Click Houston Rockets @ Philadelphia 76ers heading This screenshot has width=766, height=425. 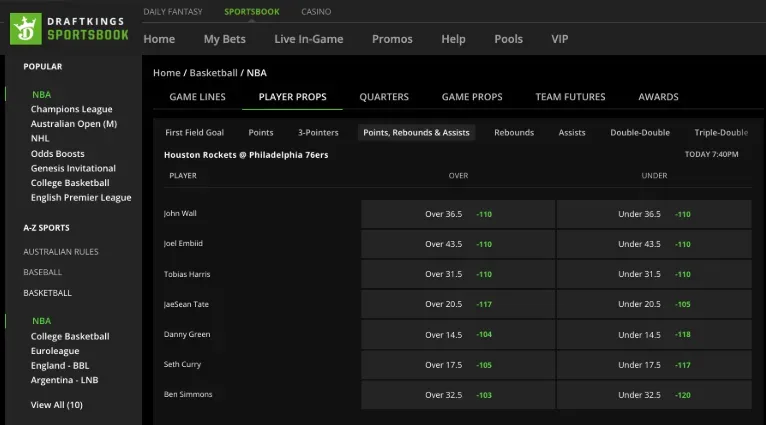pyautogui.click(x=246, y=155)
